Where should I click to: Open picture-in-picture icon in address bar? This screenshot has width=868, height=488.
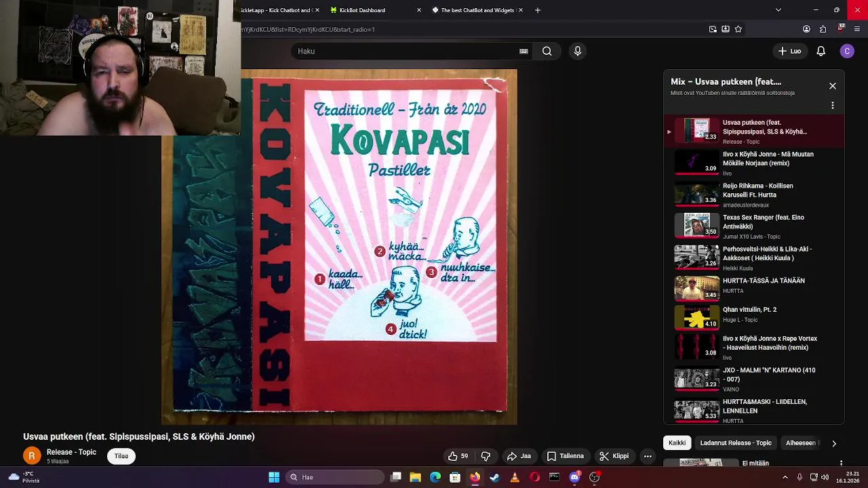click(713, 29)
